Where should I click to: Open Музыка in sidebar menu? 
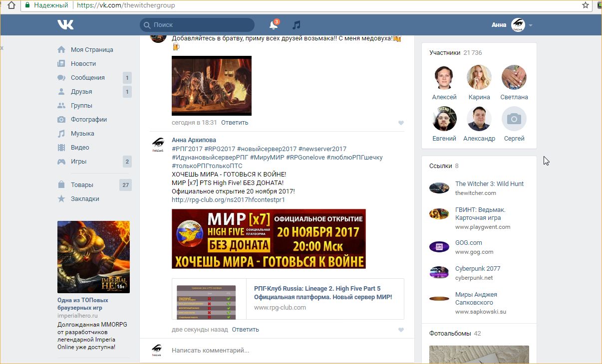pos(82,133)
